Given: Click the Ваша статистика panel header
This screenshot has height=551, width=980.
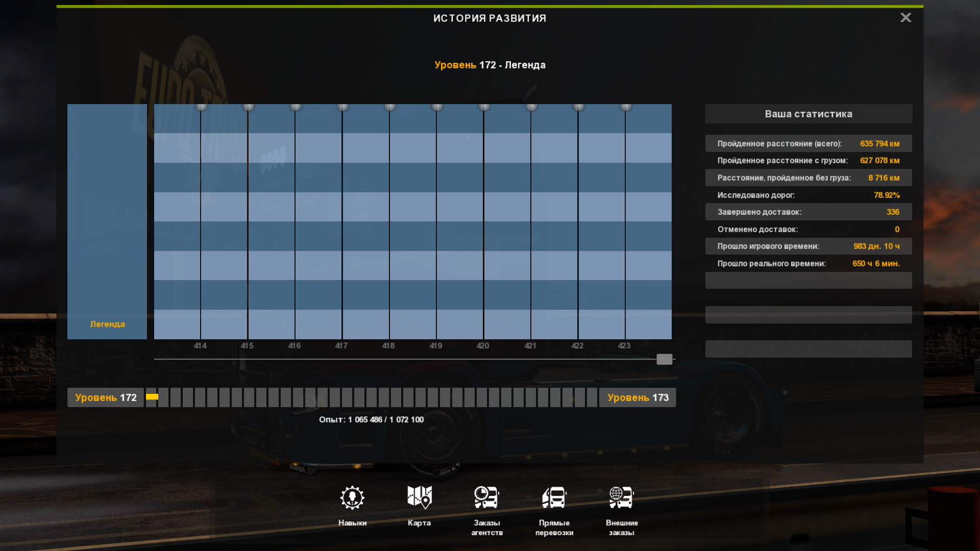Looking at the screenshot, I should click(x=808, y=114).
